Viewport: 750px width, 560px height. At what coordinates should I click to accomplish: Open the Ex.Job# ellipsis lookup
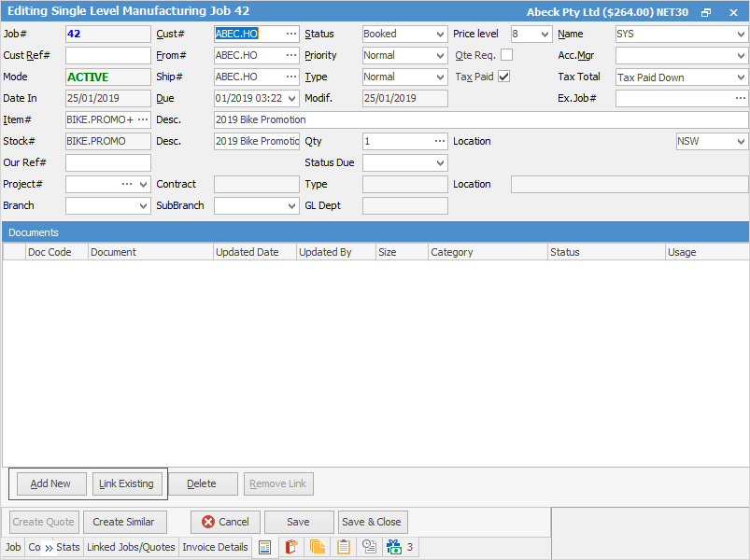[x=740, y=98]
